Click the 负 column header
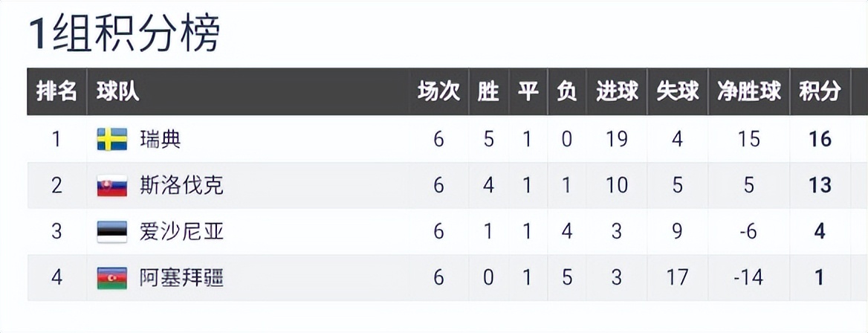Image resolution: width=868 pixels, height=333 pixels. click(x=567, y=91)
